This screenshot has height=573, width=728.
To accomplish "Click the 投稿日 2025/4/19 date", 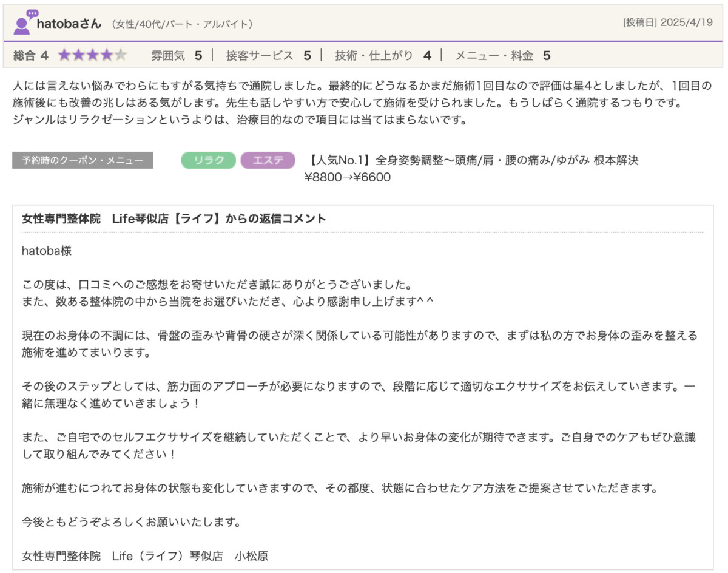I will (669, 23).
